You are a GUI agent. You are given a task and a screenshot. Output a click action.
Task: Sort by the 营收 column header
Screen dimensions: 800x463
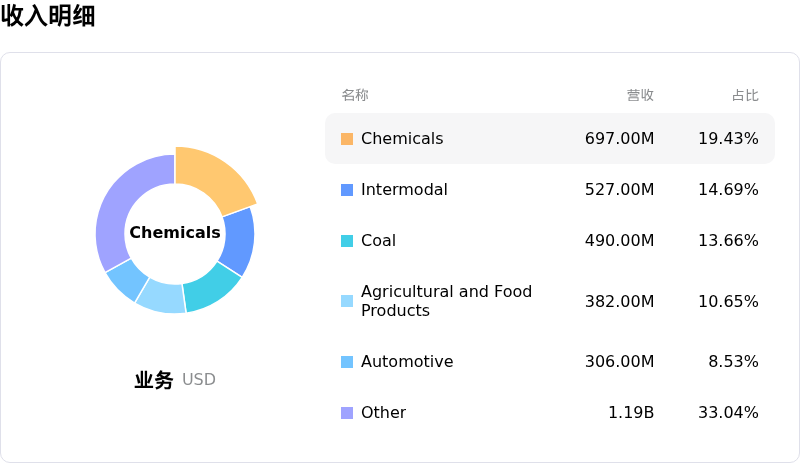640,95
